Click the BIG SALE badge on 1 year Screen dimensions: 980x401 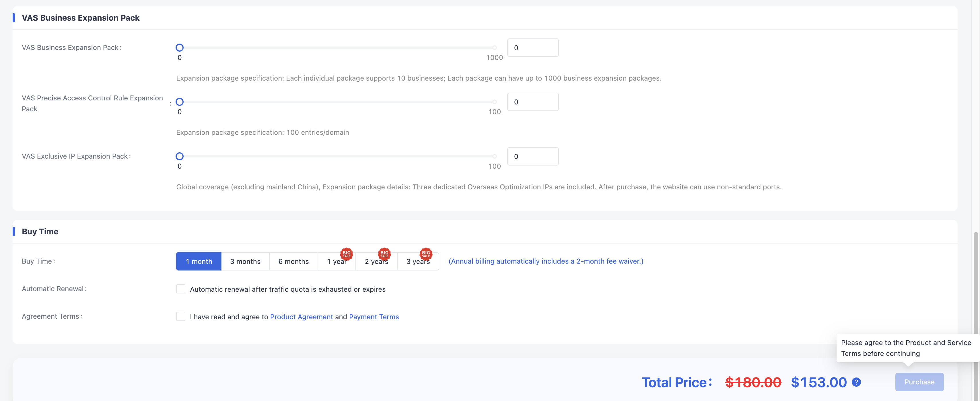coord(346,254)
